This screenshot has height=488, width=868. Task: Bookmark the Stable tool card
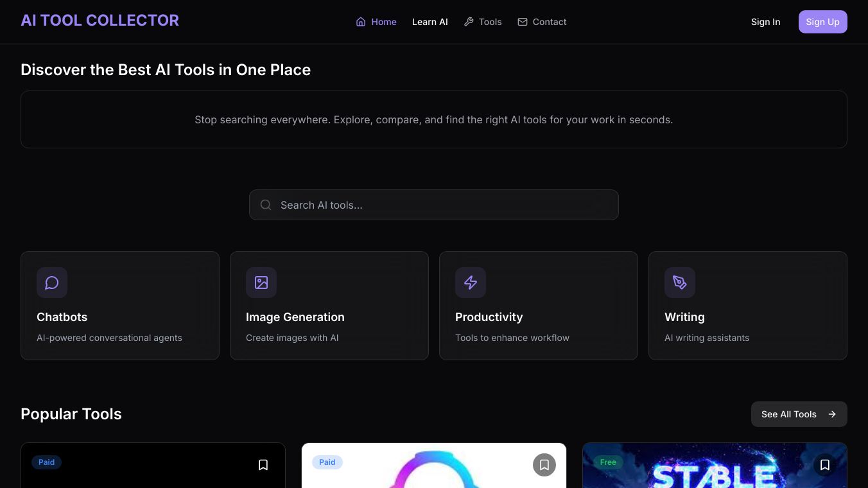(x=825, y=465)
